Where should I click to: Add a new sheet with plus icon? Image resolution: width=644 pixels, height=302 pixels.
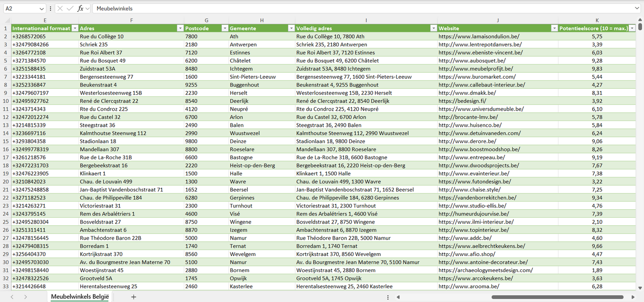click(x=134, y=297)
